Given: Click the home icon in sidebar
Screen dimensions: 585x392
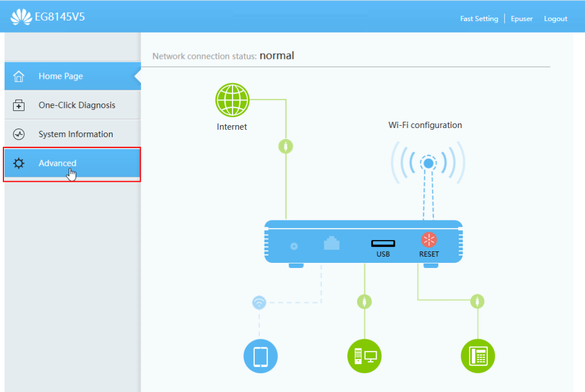Looking at the screenshot, I should point(19,77).
